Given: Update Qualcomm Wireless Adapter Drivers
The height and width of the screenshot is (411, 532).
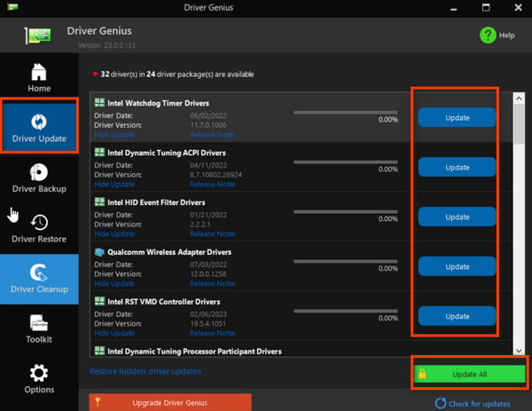Looking at the screenshot, I should point(457,266).
